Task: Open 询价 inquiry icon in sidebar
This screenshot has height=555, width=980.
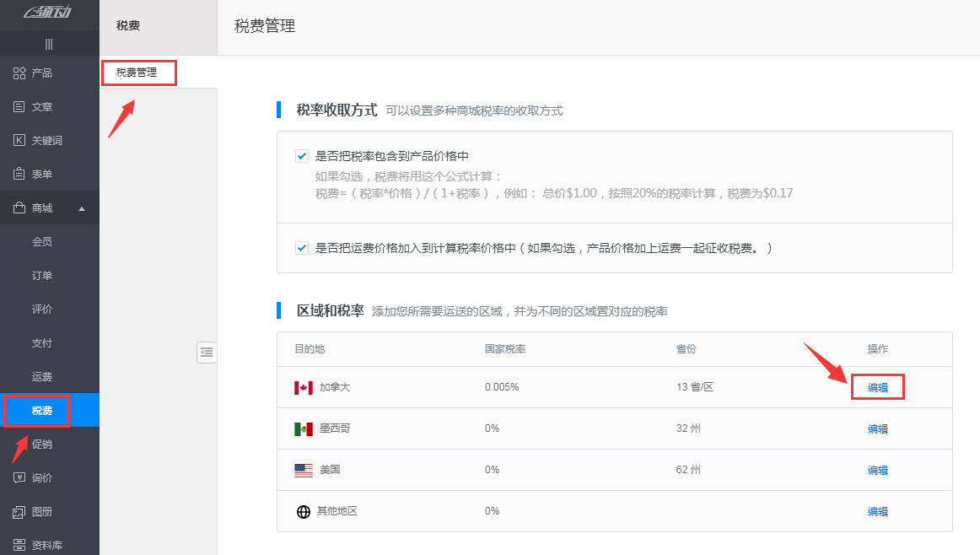Action: (x=19, y=478)
